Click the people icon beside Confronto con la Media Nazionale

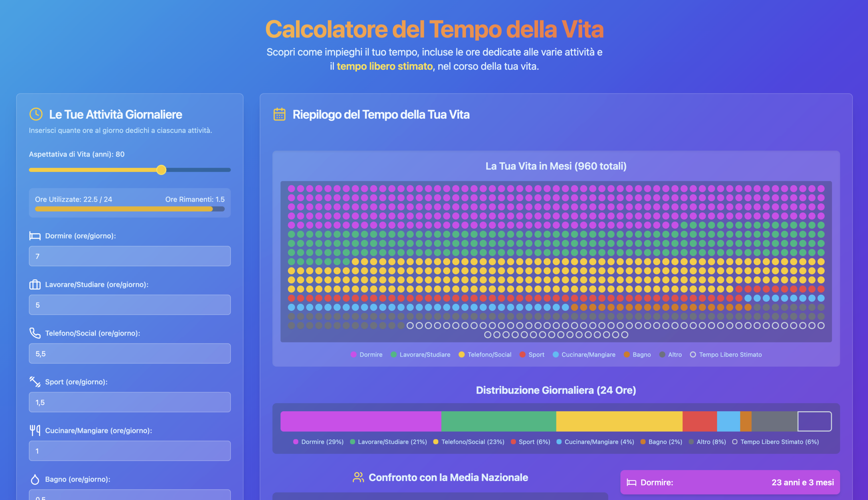click(x=358, y=477)
